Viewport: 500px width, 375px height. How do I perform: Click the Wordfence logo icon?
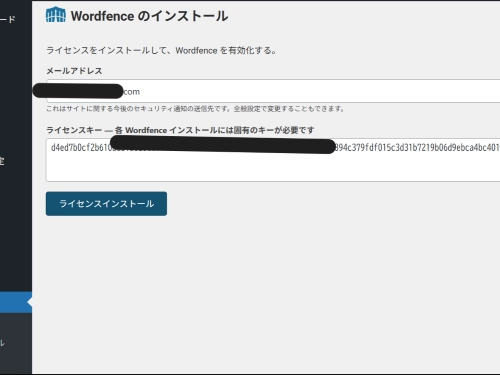55,15
